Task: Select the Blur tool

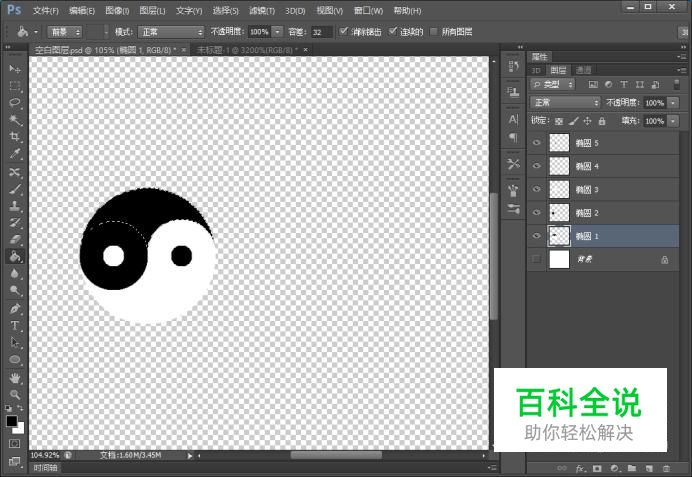Action: (x=15, y=274)
